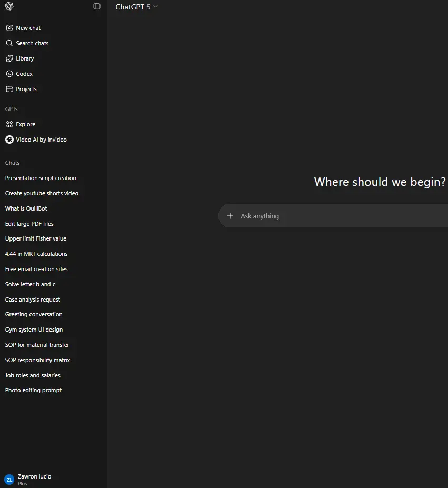
Task: Click the Codex terminal icon
Action: point(9,74)
